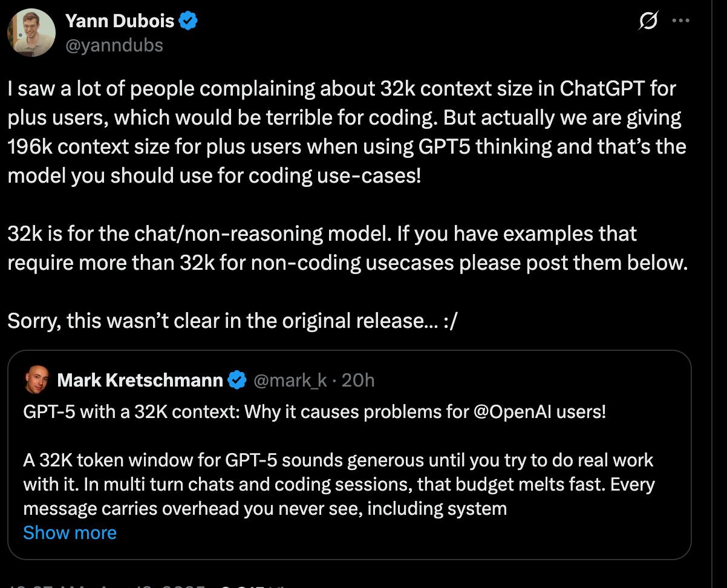The image size is (727, 588).
Task: Click the 20h timestamp on quoted tweet
Action: coord(358,380)
